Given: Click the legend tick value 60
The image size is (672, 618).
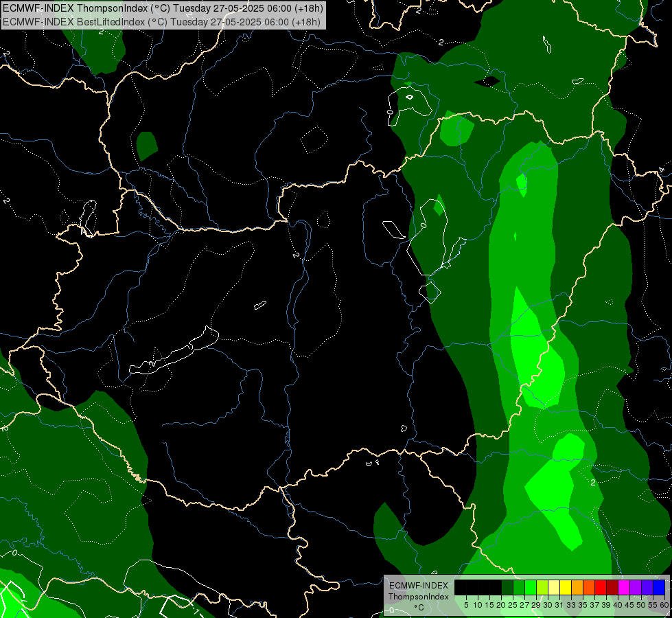Looking at the screenshot, I should pyautogui.click(x=664, y=605).
